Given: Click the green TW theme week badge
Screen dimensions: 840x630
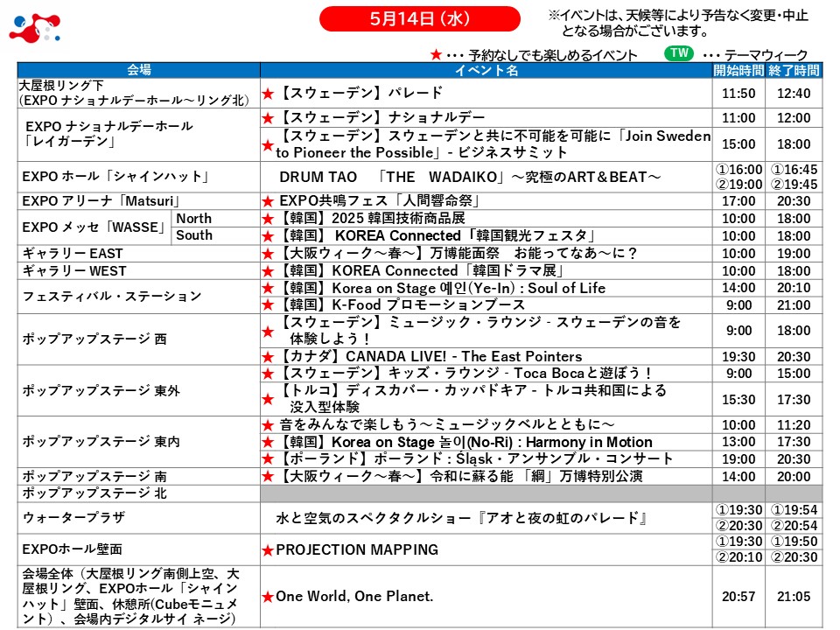Looking at the screenshot, I should pos(678,53).
